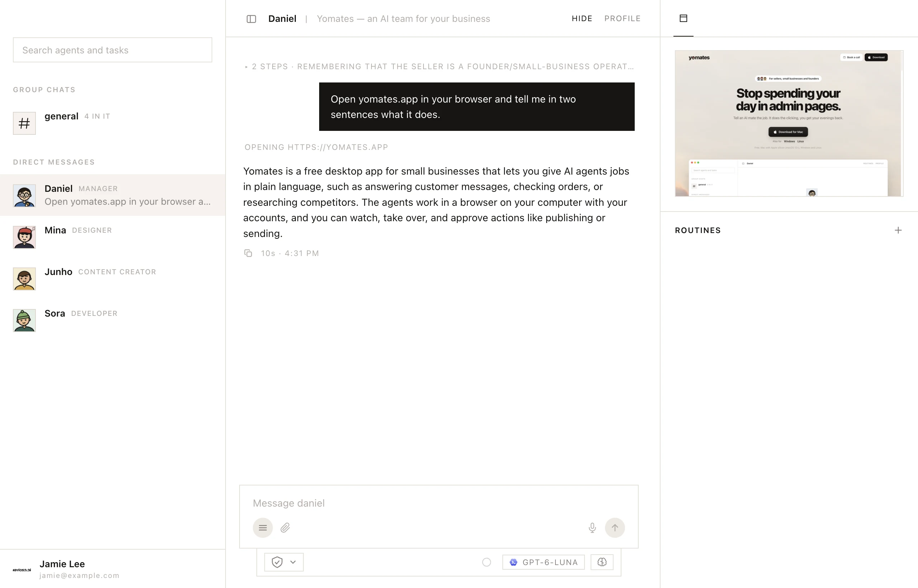Add a new routine with plus icon

(x=898, y=230)
